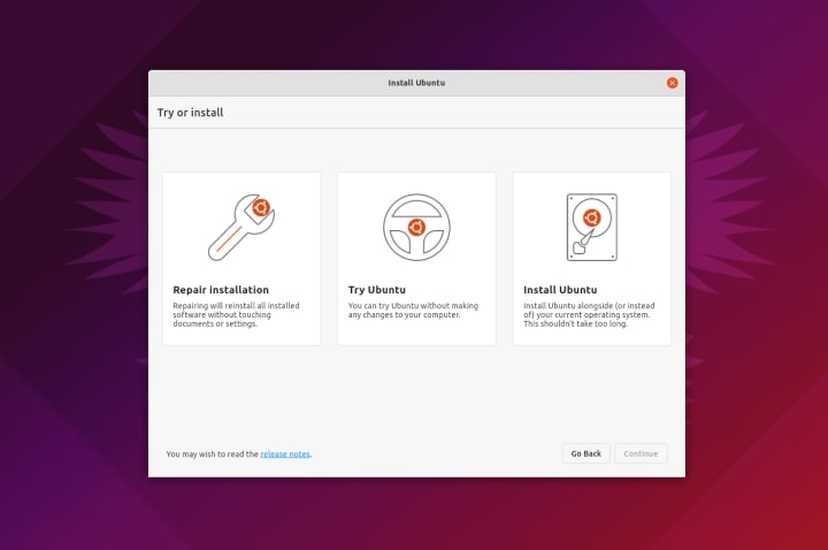This screenshot has height=550, width=828.
Task: Click the hard drive Install Ubuntu icon
Action: click(x=591, y=227)
